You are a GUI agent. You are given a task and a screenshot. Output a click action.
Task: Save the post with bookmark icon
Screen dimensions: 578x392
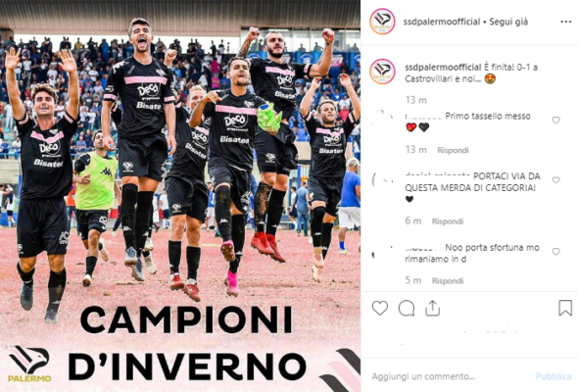click(565, 308)
